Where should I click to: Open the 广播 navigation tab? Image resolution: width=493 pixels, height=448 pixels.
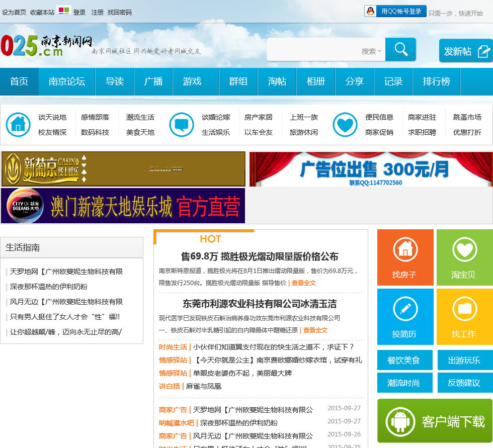point(153,81)
